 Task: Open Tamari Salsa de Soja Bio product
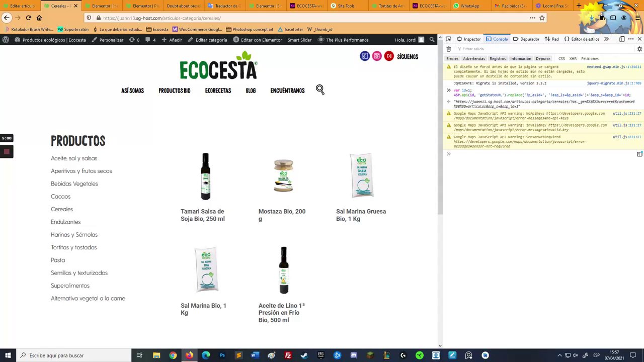pos(203,215)
